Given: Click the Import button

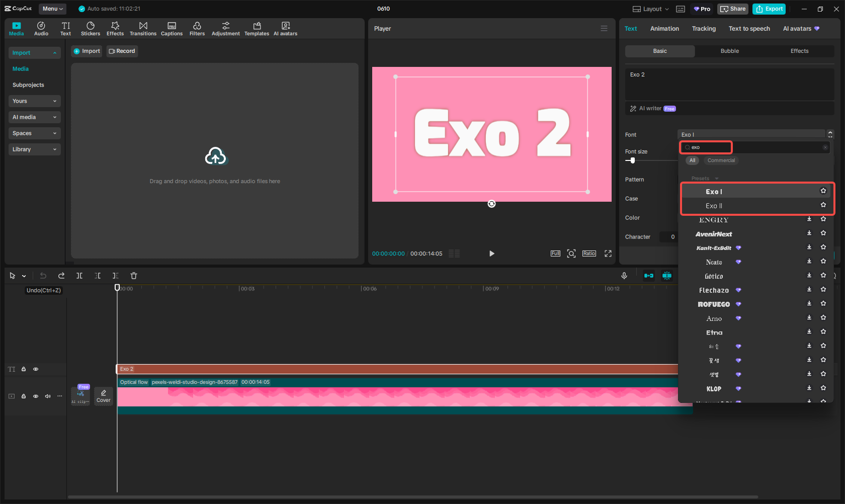Looking at the screenshot, I should tap(87, 51).
